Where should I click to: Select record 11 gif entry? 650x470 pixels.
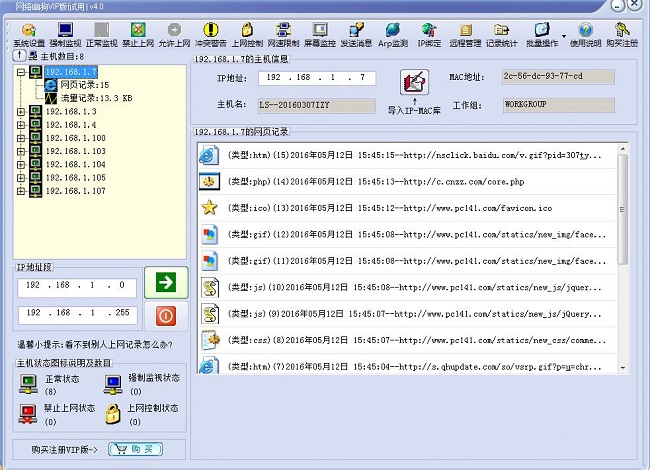tap(407, 261)
